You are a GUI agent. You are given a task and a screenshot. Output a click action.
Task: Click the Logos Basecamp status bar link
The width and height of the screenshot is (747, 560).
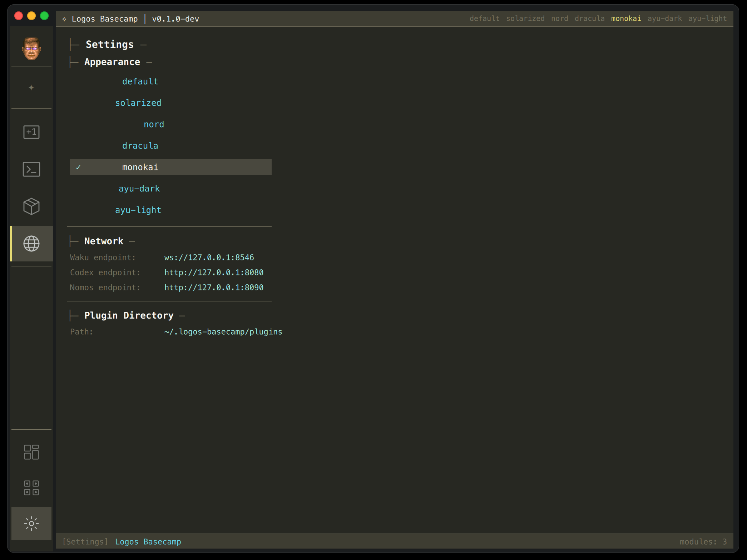pyautogui.click(x=148, y=542)
